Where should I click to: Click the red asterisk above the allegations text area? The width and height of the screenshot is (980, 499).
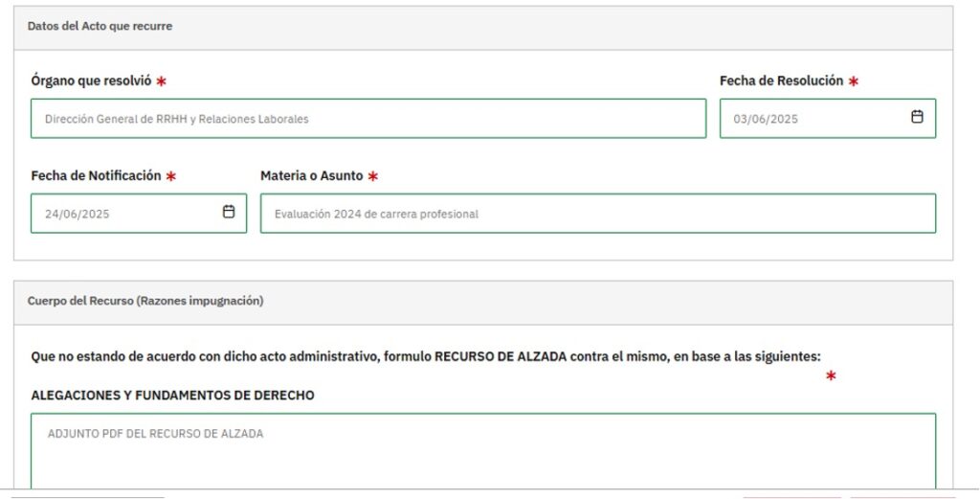tap(830, 376)
